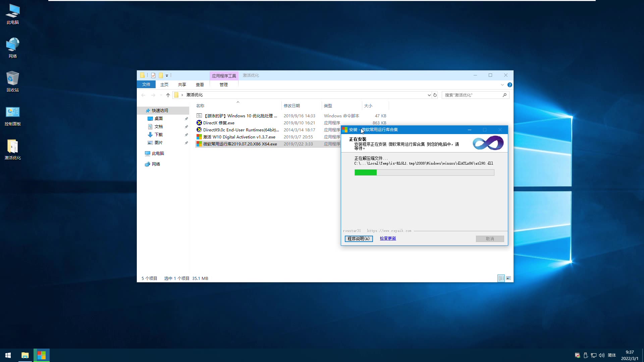Click the search magnifier icon
The width and height of the screenshot is (644, 362).
(x=504, y=95)
